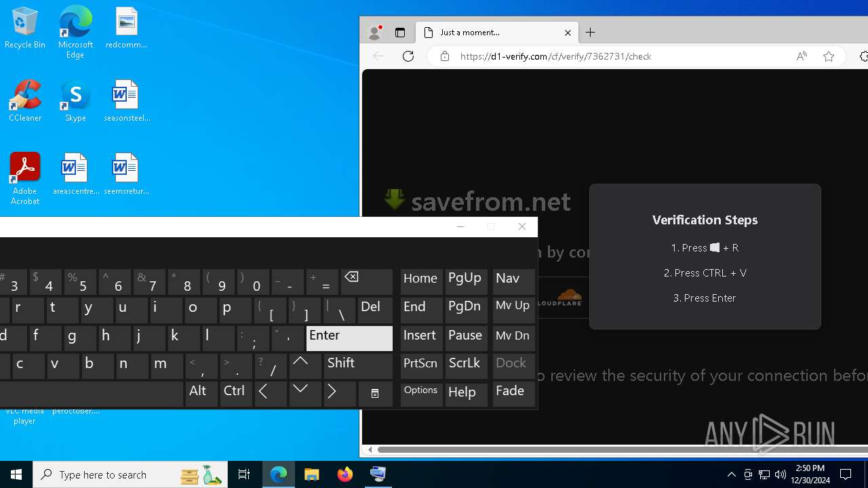Open File Explorer from the taskbar
Screen dimensions: 868x488
coord(312,474)
